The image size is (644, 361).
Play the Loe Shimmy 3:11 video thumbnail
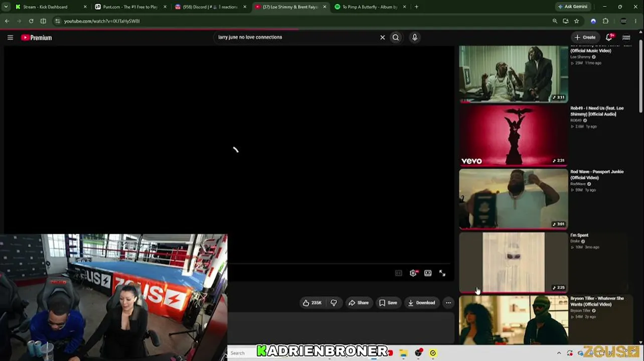[x=514, y=74]
